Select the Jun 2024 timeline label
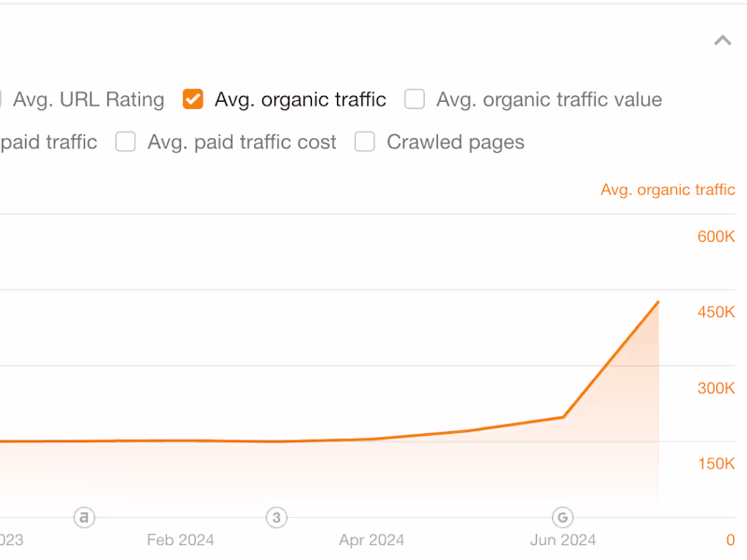Screen dimensions: 747x560 tap(561, 539)
